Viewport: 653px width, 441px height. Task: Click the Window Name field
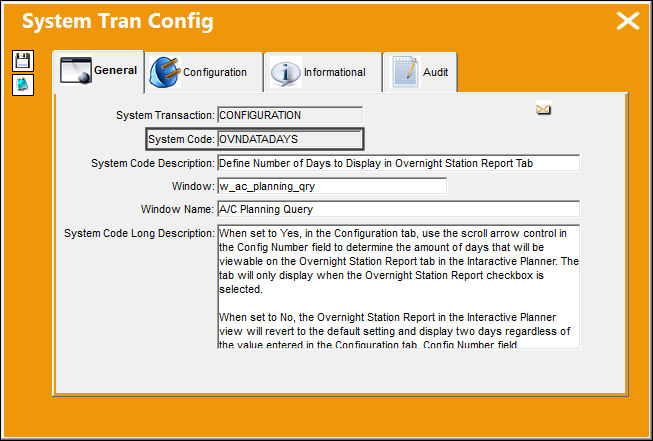pos(399,209)
